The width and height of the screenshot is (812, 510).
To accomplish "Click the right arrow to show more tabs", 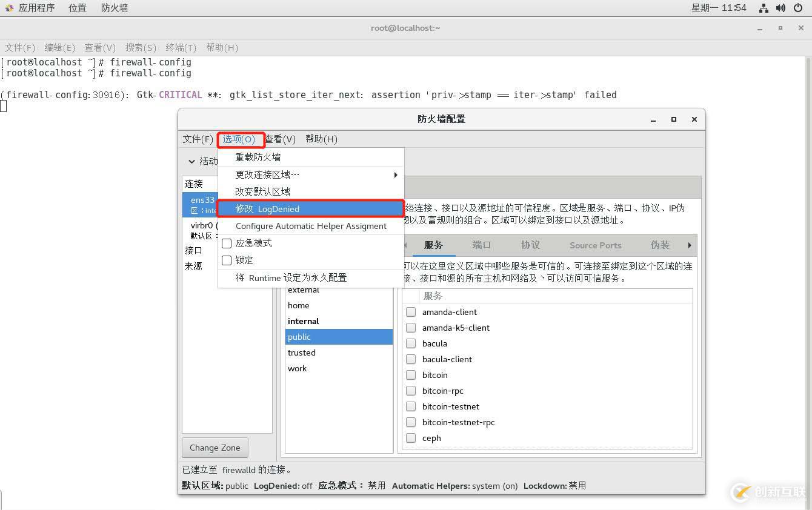I will click(690, 245).
